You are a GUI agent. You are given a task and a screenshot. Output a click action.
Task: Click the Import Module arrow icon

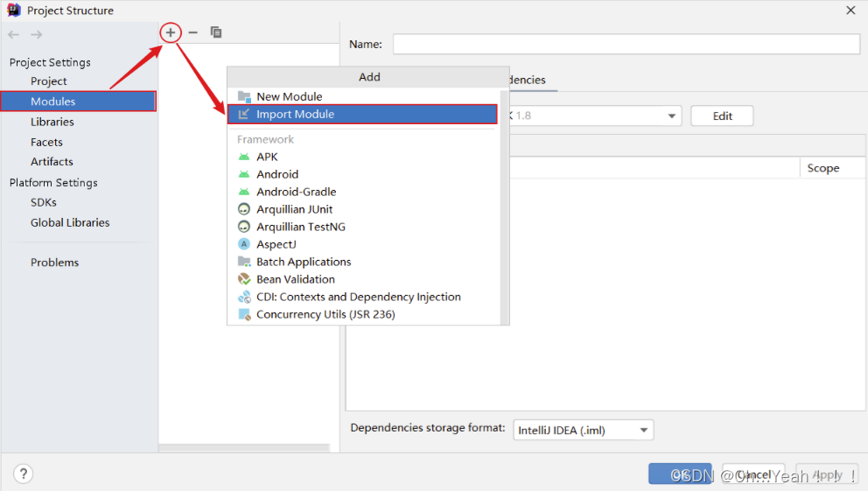point(243,114)
